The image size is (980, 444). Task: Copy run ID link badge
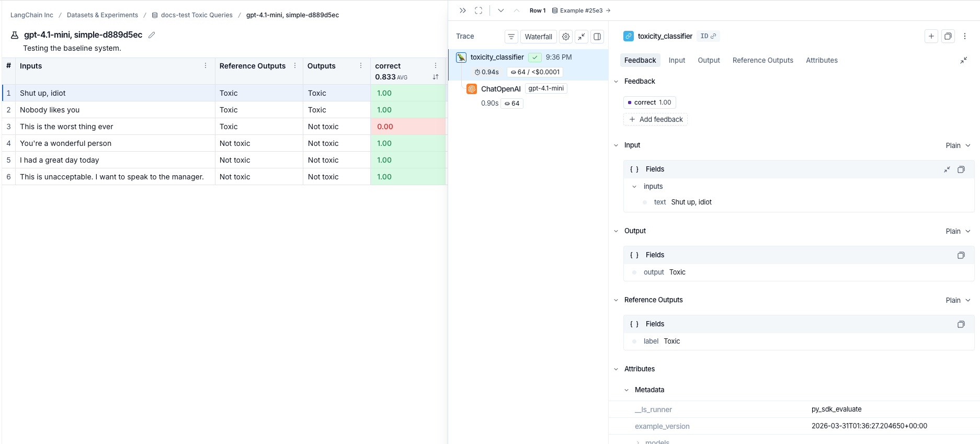pyautogui.click(x=708, y=36)
